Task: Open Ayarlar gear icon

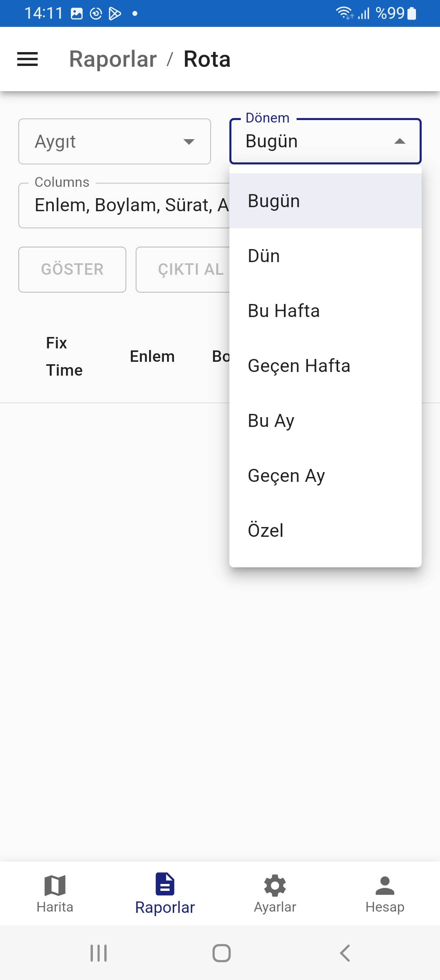Action: pyautogui.click(x=275, y=886)
